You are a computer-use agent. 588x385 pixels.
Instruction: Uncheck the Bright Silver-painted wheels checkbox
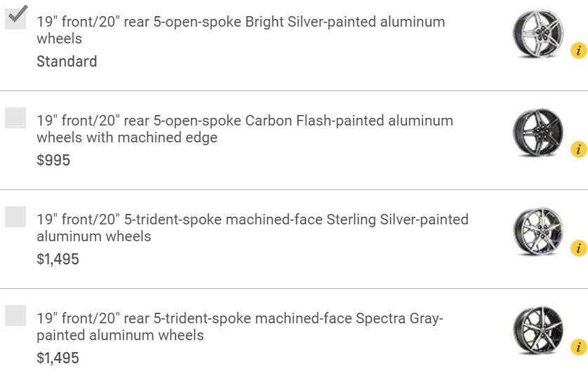(15, 18)
